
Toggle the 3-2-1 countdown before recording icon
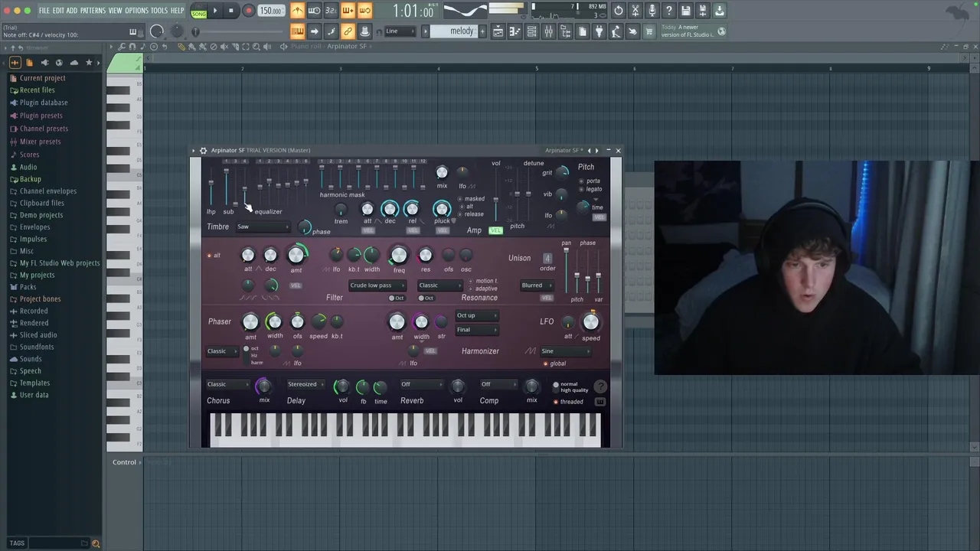click(331, 11)
